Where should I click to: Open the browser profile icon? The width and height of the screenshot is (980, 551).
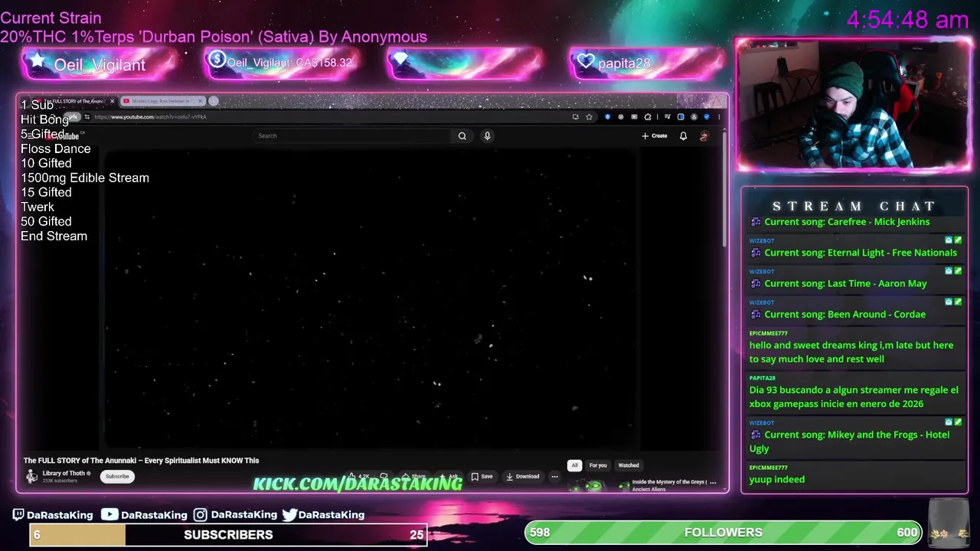pos(694,117)
